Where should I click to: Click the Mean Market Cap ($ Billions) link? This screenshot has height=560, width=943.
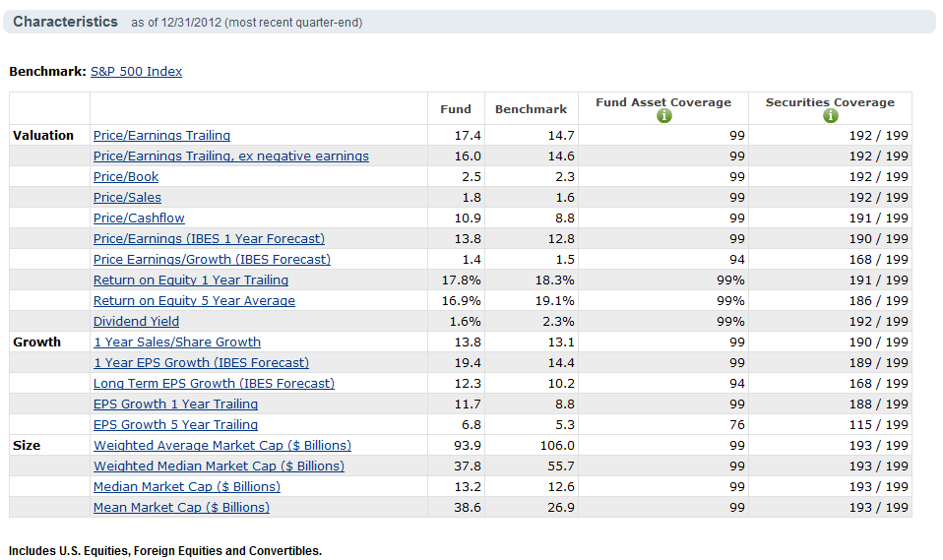point(181,508)
